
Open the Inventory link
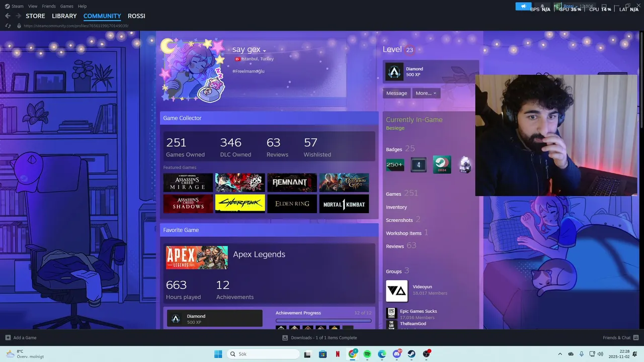(x=396, y=207)
